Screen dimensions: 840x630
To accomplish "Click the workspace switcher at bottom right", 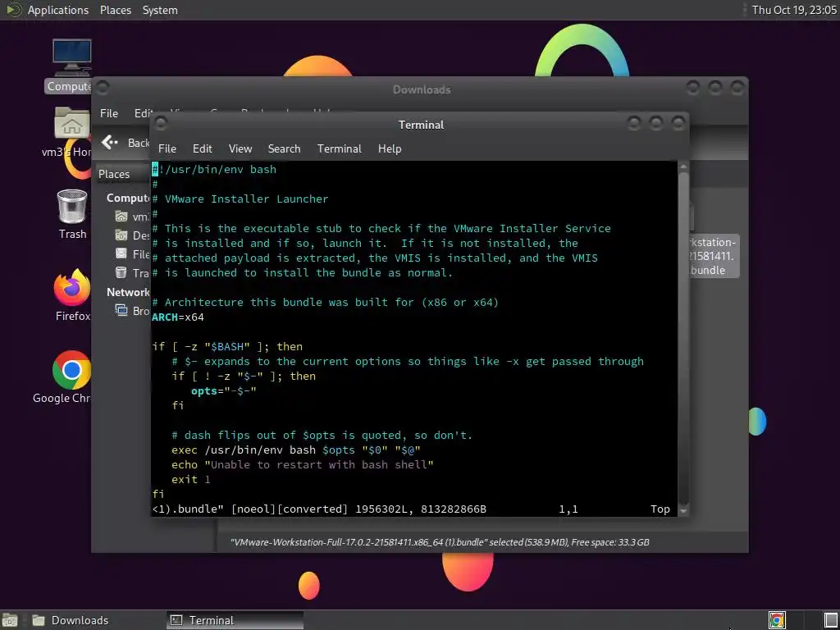I will [x=830, y=620].
